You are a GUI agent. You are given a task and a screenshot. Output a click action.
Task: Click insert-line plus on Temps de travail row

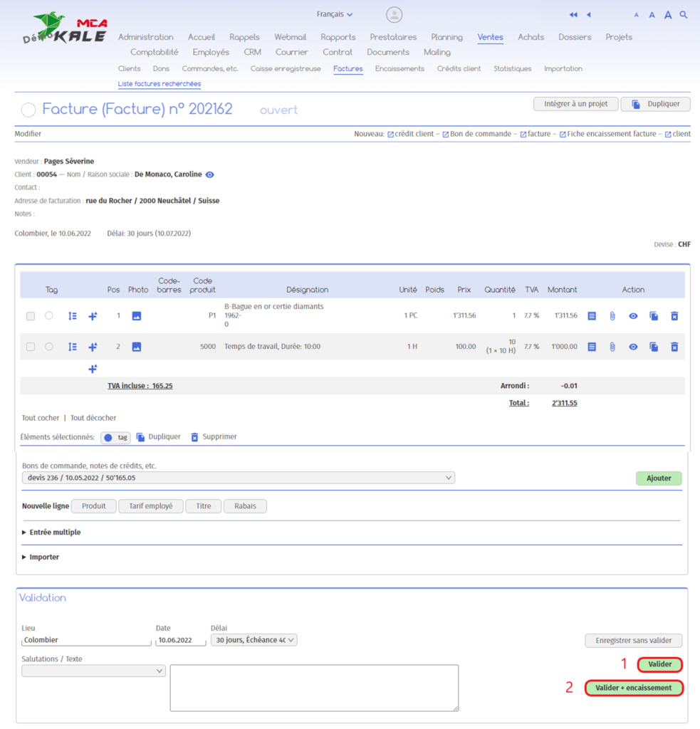[93, 347]
